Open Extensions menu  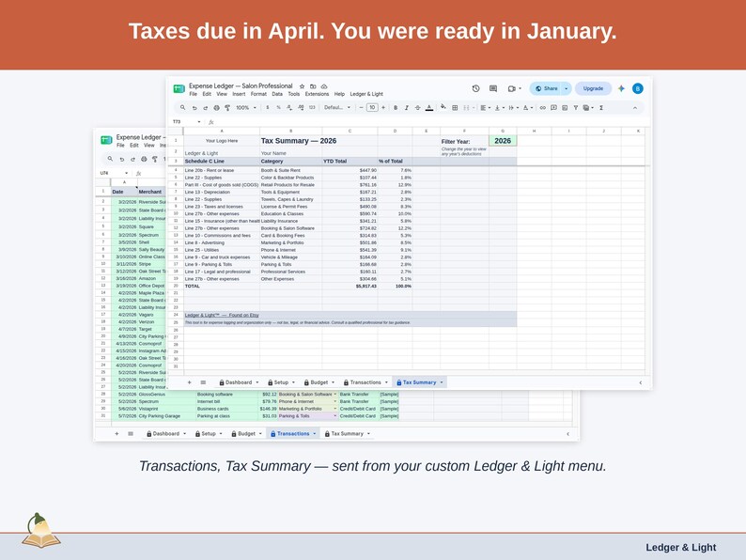[x=317, y=94]
